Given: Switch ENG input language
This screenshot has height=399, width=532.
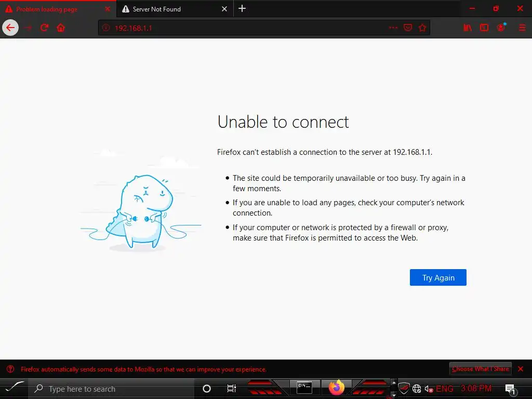Looking at the screenshot, I should [x=445, y=389].
